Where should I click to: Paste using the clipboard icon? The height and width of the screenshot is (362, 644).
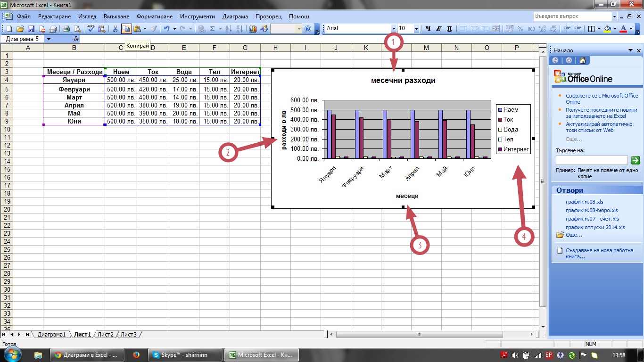pyautogui.click(x=137, y=29)
